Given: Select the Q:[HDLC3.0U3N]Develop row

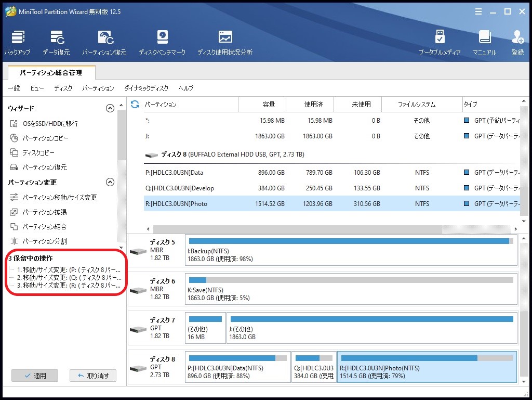Looking at the screenshot, I should click(x=332, y=188).
